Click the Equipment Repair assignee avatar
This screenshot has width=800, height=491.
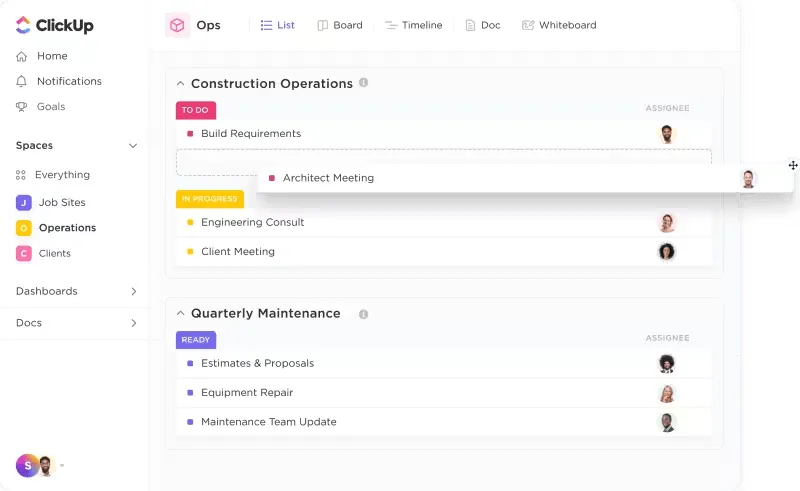tap(666, 393)
